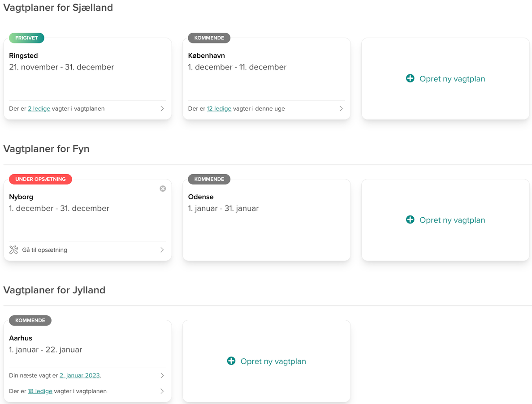Select the Odense vagtplan card
The image size is (532, 404).
pos(266,219)
